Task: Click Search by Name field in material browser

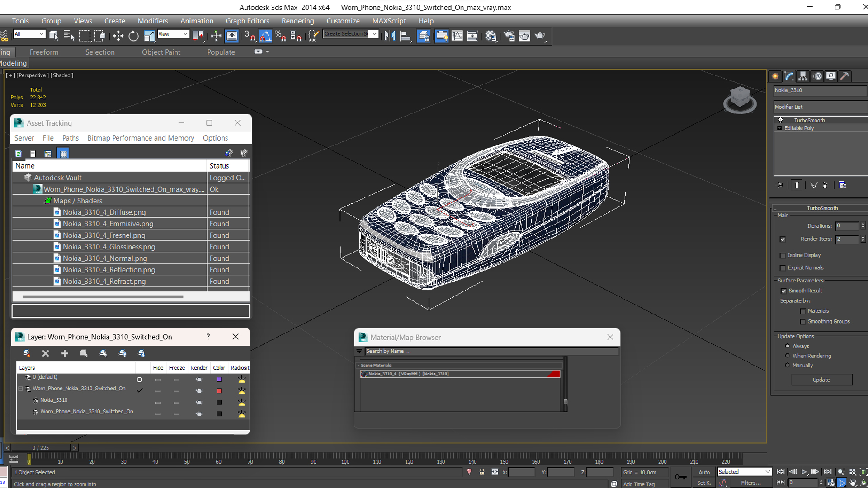Action: click(x=492, y=351)
